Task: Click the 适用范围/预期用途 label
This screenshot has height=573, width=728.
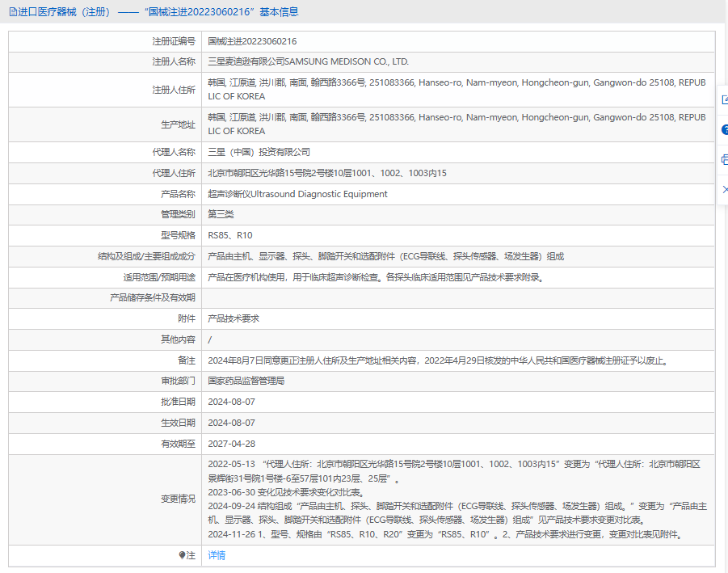Action: [159, 277]
